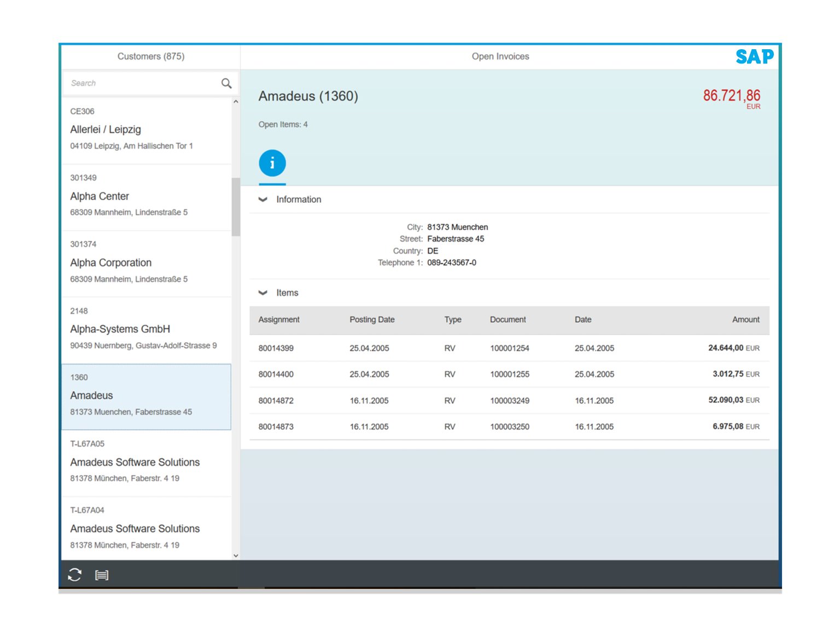
Task: Click street value Faberstrasse 45
Action: tap(456, 239)
